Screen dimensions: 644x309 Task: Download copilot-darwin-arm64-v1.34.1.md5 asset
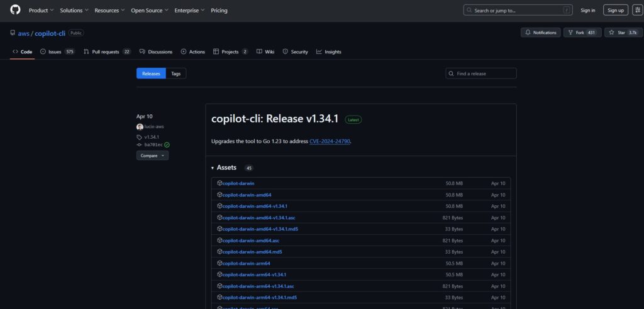(x=260, y=298)
